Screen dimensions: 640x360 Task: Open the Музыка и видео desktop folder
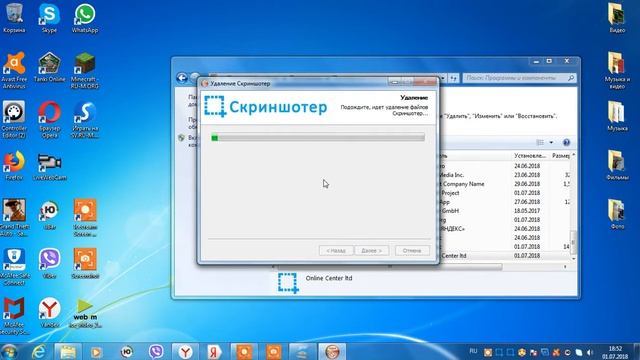617,70
